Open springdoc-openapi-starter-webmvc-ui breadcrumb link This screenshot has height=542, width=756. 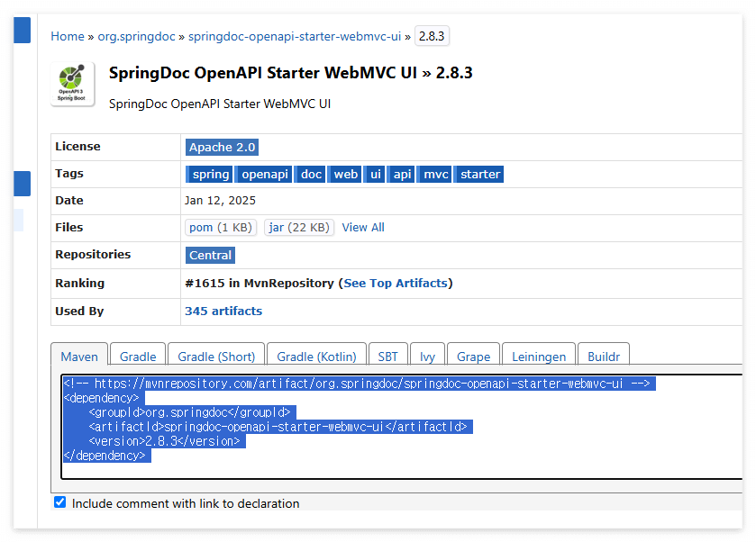(295, 37)
